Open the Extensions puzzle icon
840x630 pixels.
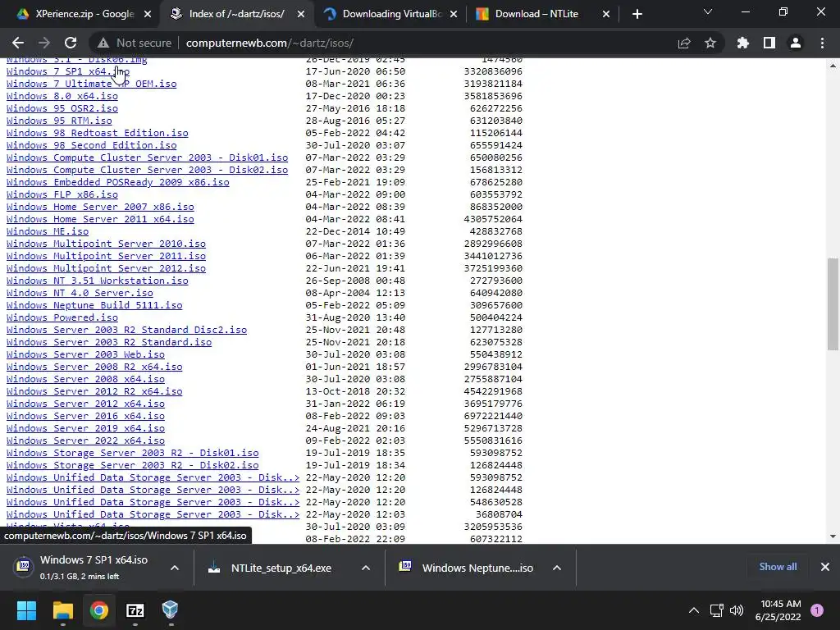(x=742, y=43)
